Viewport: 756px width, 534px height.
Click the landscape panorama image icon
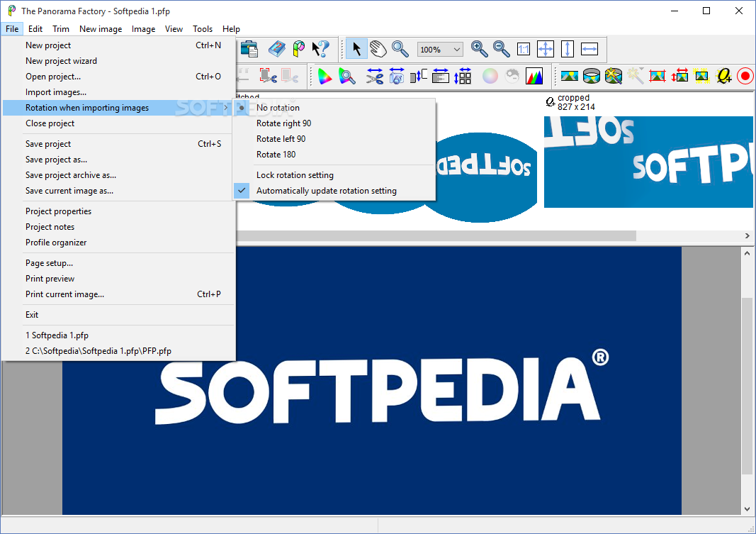570,76
